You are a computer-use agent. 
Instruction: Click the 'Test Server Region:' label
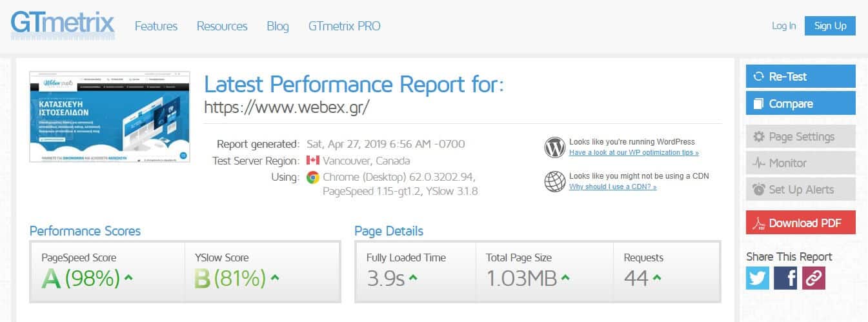(x=256, y=161)
